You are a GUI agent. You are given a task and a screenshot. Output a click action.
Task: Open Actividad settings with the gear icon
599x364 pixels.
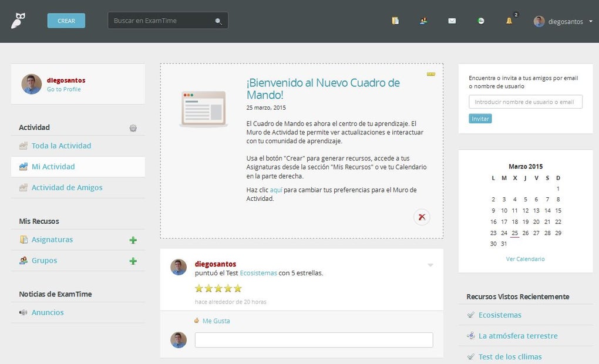click(x=133, y=127)
